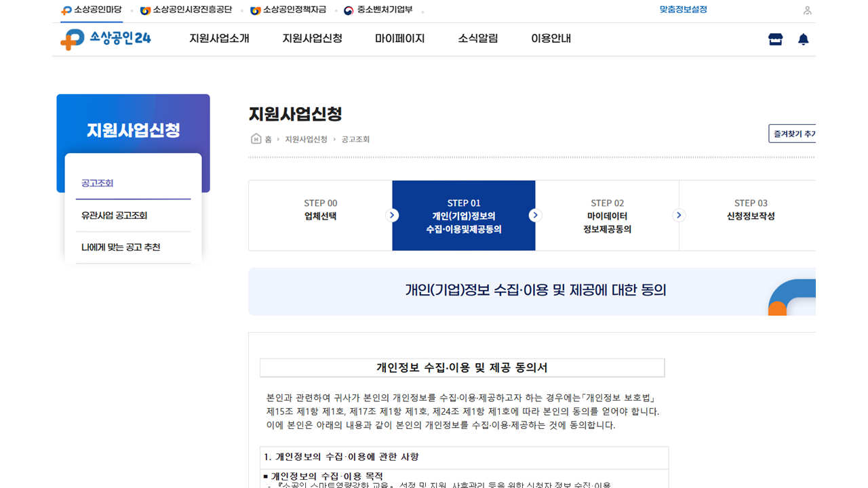Image resolution: width=868 pixels, height=488 pixels.
Task: Open 지원사업소개 menu
Action: [219, 39]
